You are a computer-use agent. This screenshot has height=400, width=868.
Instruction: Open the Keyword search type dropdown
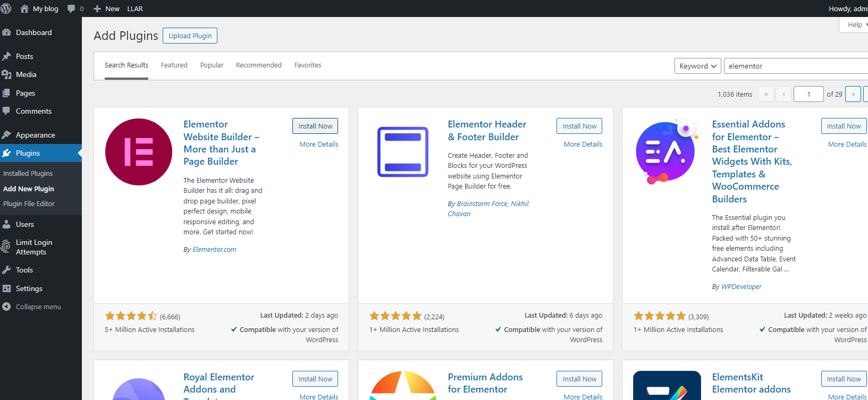[x=698, y=66]
